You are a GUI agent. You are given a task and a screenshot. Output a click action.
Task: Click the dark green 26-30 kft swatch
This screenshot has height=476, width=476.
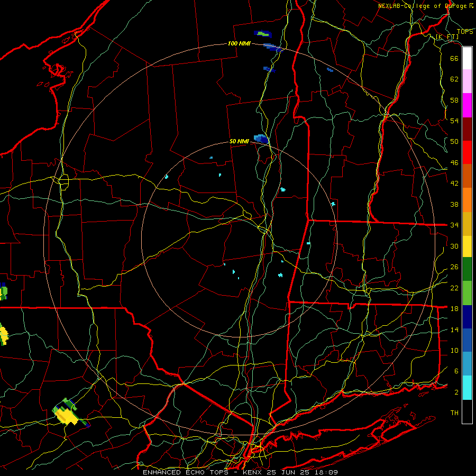click(x=467, y=269)
